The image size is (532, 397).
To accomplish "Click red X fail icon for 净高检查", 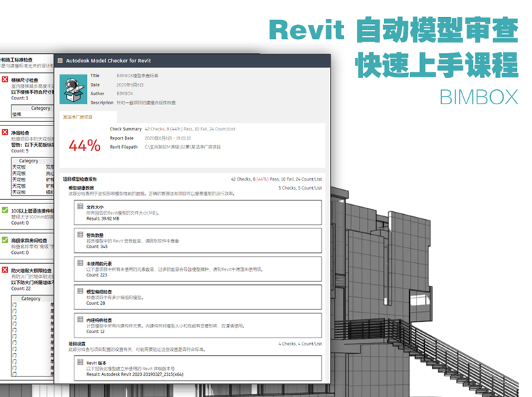I will tap(5, 133).
